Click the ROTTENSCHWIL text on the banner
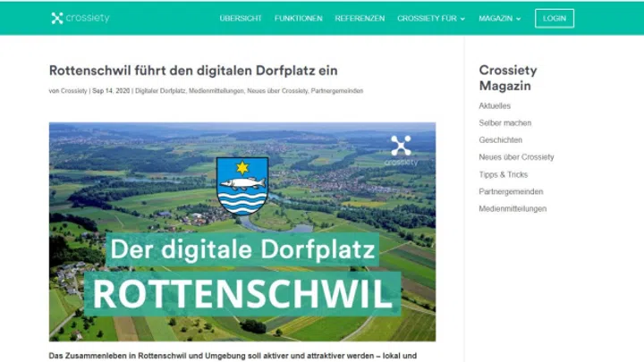Viewport: 644px width, 362px height. coord(242,293)
